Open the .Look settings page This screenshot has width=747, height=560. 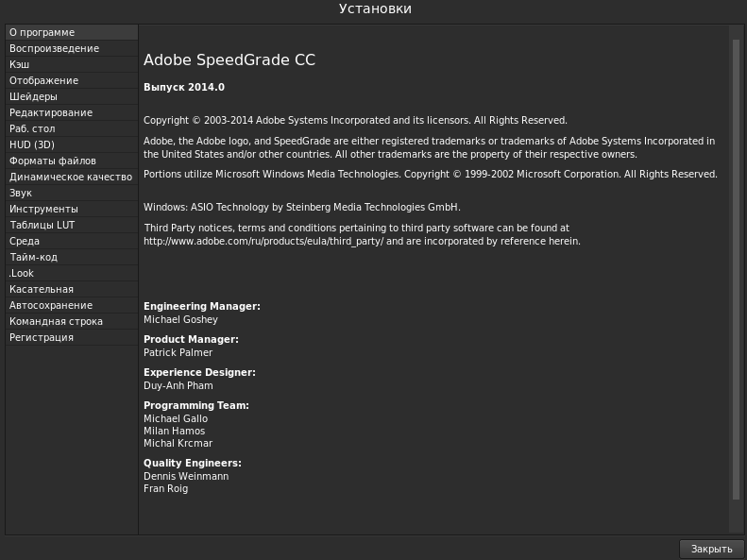[22, 273]
